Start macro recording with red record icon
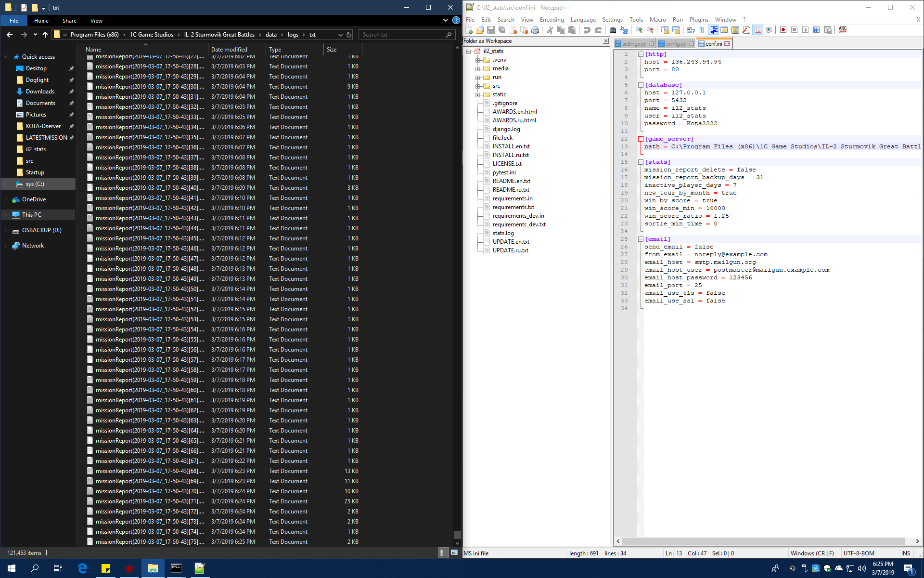Image resolution: width=924 pixels, height=578 pixels. click(x=783, y=30)
